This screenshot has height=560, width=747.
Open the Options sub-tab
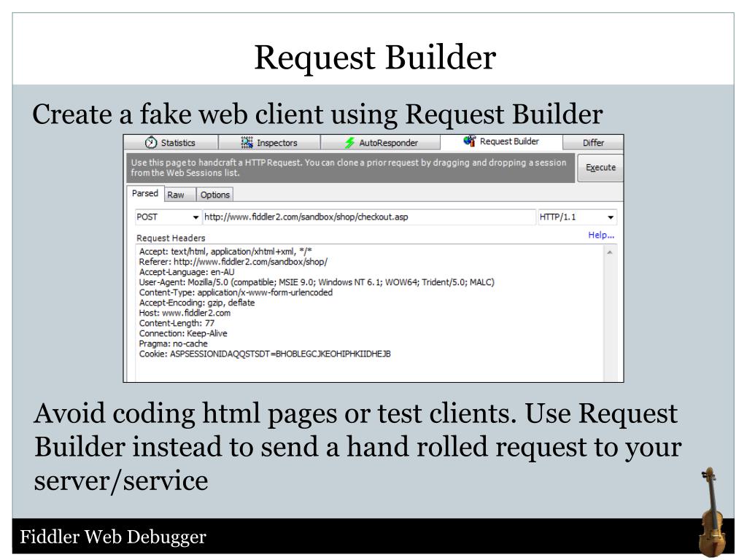(x=215, y=195)
